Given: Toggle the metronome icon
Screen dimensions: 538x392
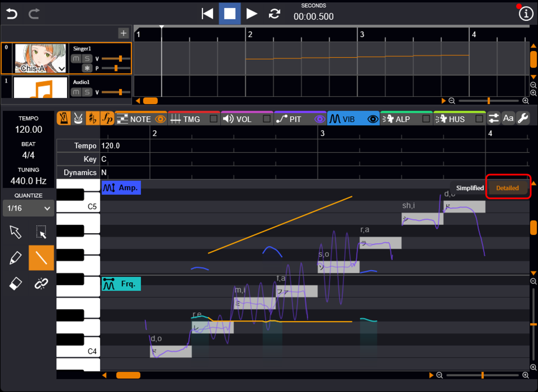Looking at the screenshot, I should (x=63, y=118).
